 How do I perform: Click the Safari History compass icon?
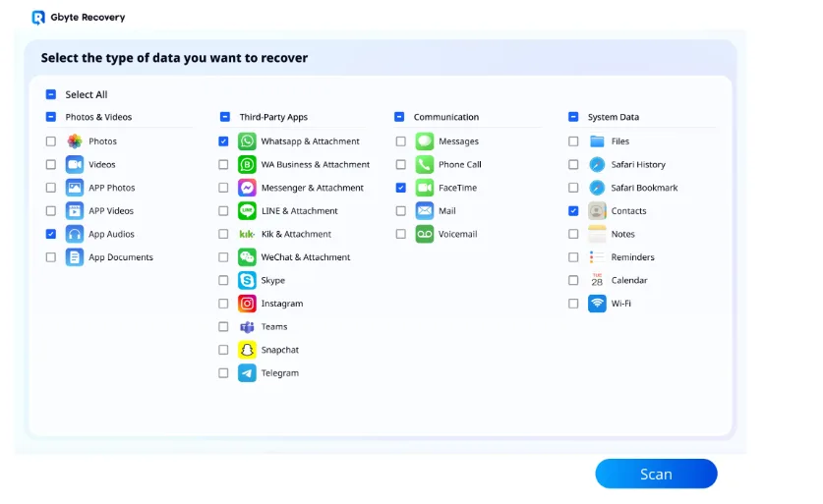click(597, 165)
